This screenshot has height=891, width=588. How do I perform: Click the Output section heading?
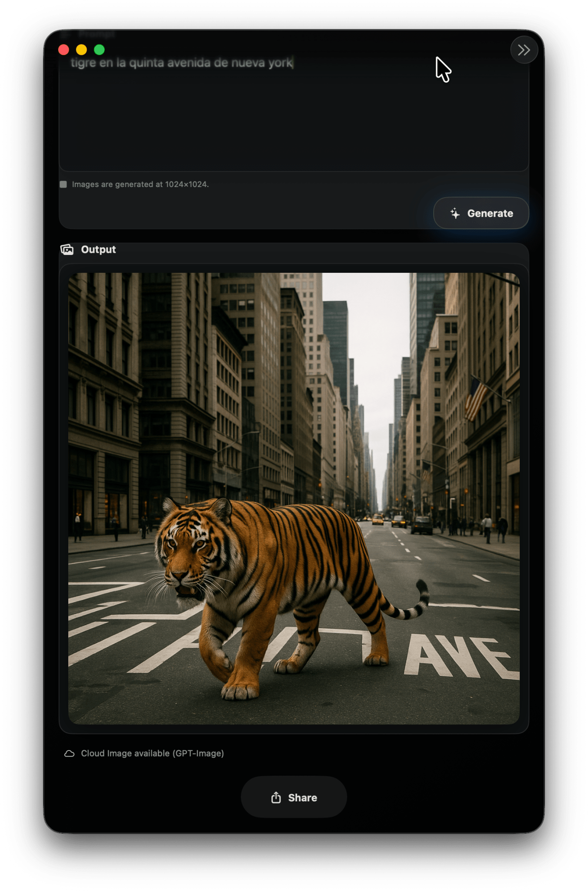click(x=98, y=249)
